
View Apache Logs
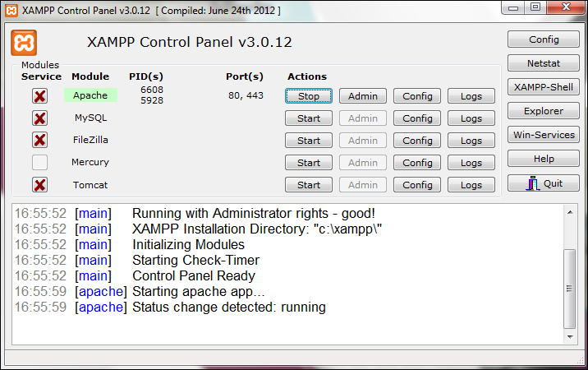pyautogui.click(x=471, y=96)
